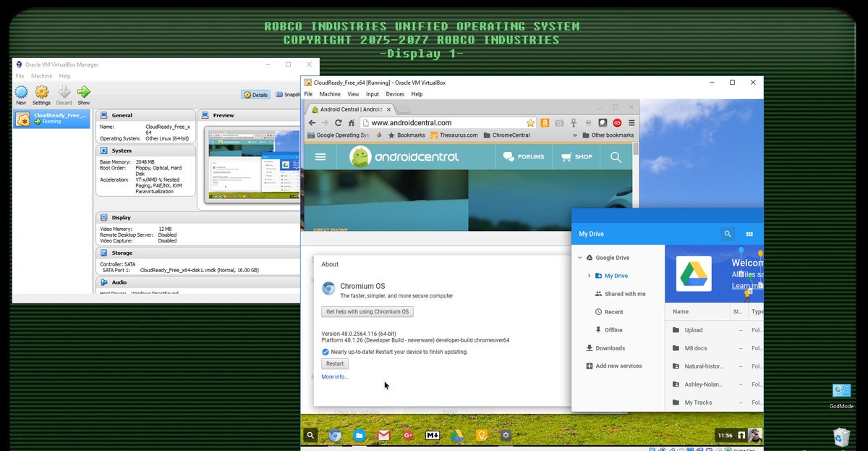Select the M8 docs folder row
868x451 pixels.
coord(714,348)
